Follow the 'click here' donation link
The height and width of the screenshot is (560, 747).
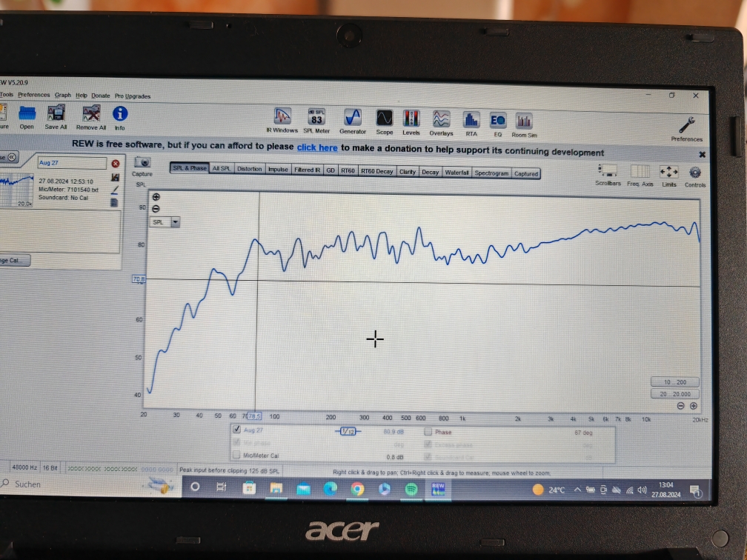pyautogui.click(x=317, y=148)
